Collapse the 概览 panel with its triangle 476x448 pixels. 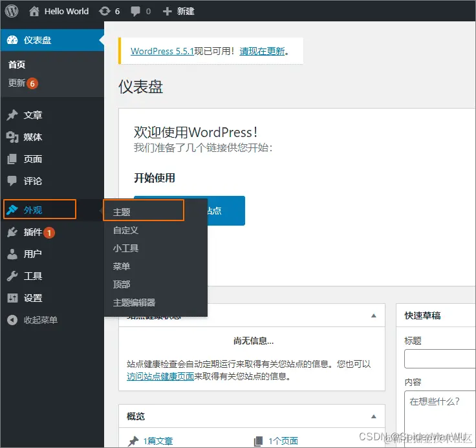point(374,416)
